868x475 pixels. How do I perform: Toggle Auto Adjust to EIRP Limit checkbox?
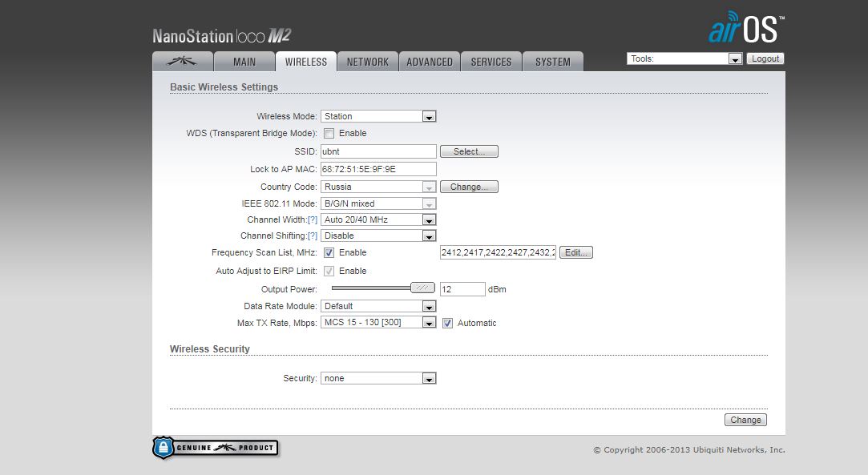tap(329, 271)
